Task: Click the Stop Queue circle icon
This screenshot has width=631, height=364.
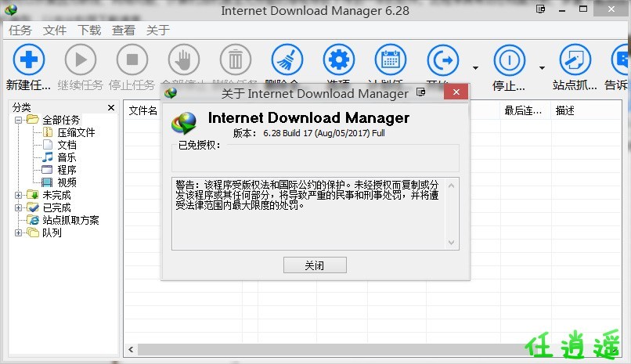Action: [x=510, y=59]
